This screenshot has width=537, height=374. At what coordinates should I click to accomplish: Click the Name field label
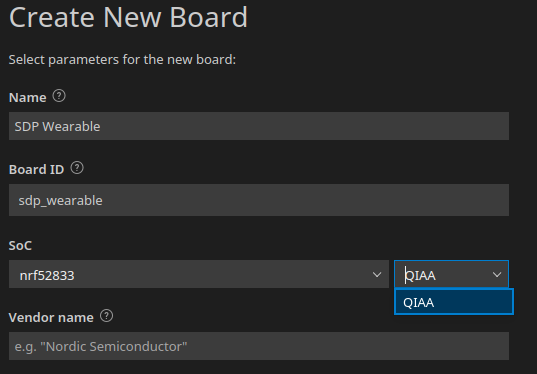point(27,98)
